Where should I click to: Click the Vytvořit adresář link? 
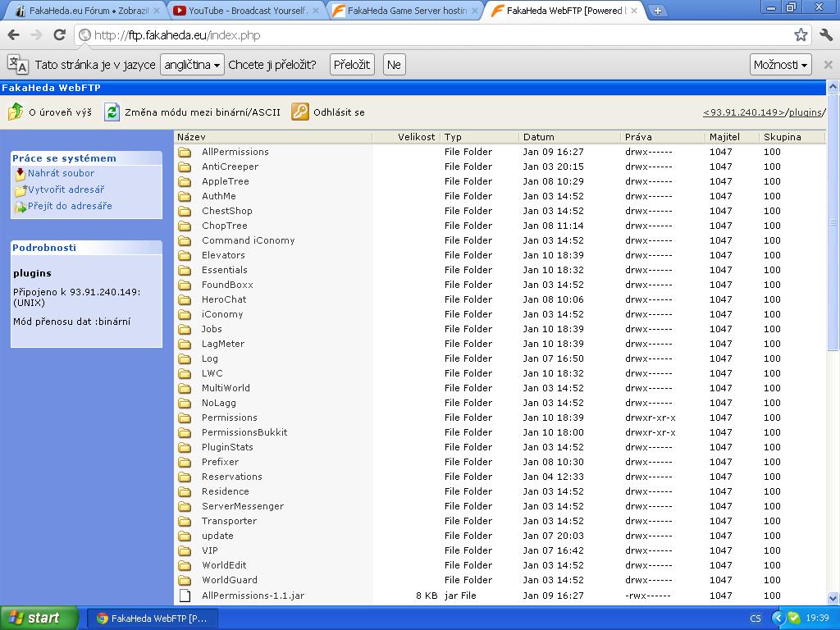point(66,189)
